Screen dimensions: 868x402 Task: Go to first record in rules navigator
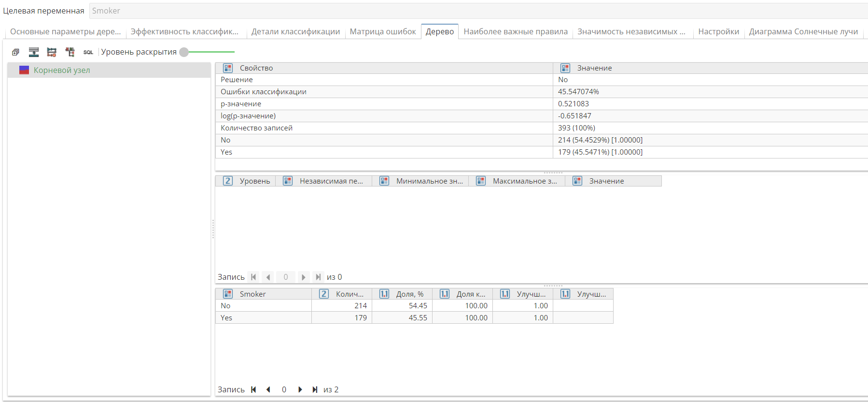pos(253,277)
